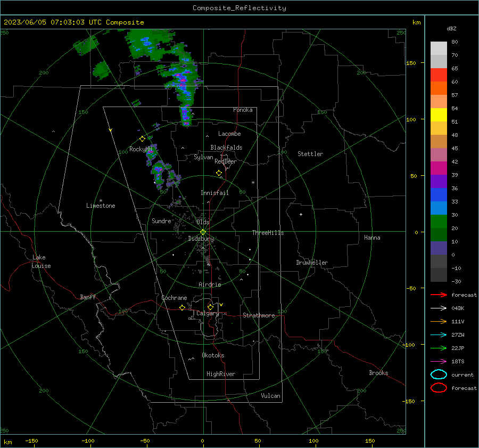The height and width of the screenshot is (448, 479).
Task: Click the Lacombe city label
Action: (x=229, y=134)
